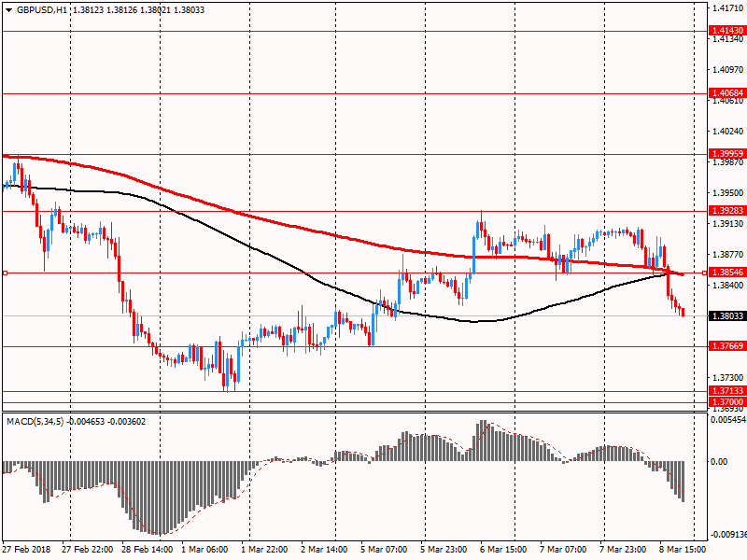Click the price scale value 1.40970
The height and width of the screenshot is (560, 747).
(x=727, y=69)
